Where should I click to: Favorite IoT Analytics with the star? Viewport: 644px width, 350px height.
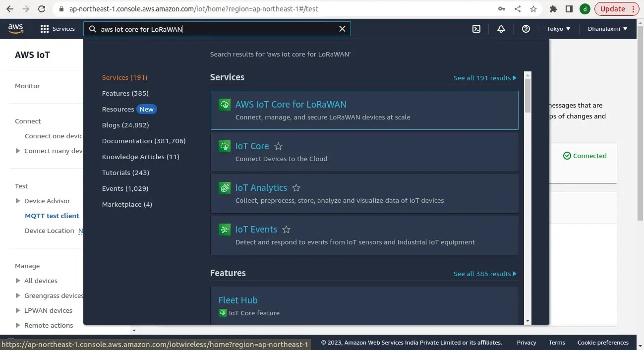[x=296, y=188]
